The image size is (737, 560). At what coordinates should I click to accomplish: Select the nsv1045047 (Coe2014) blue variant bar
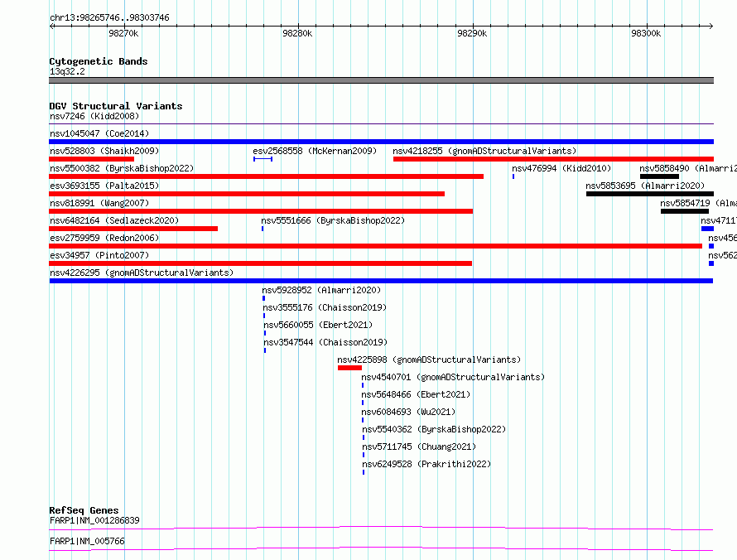pos(381,142)
